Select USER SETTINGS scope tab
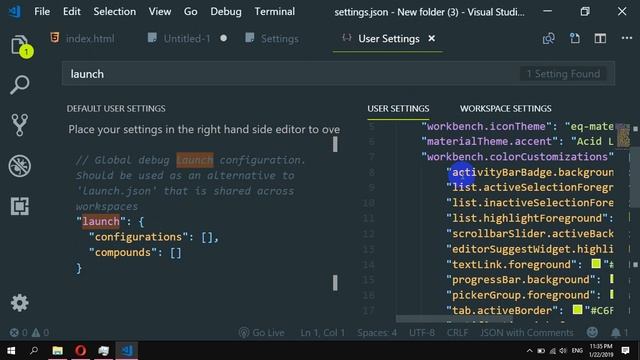Screen dimensions: 640x360 (x=398, y=109)
